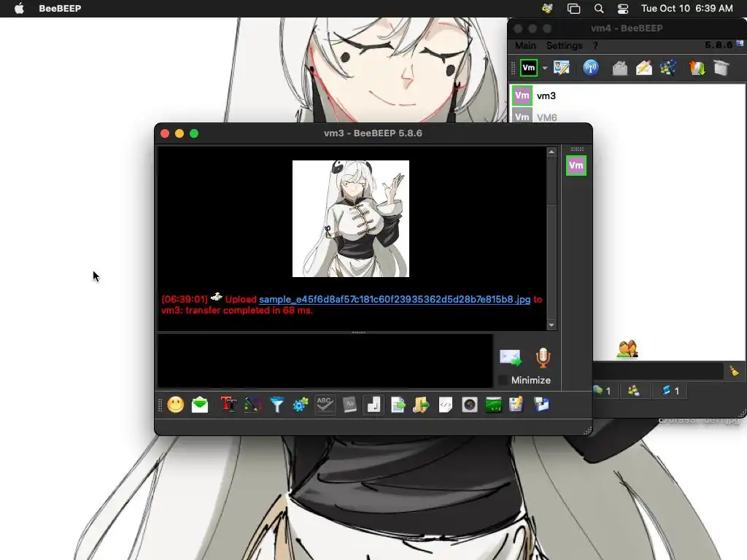
Task: Open Main menu in vm4 window
Action: click(x=525, y=46)
